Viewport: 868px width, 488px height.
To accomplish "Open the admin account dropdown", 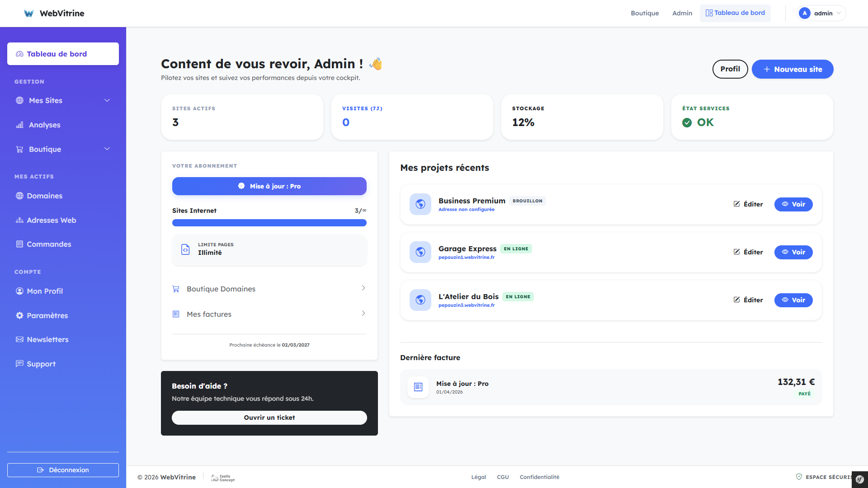I will [821, 13].
